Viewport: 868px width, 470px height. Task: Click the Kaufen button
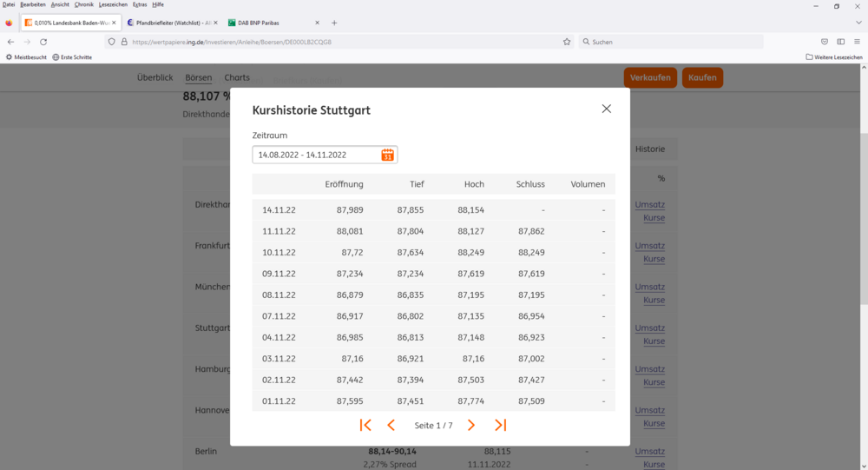point(702,77)
